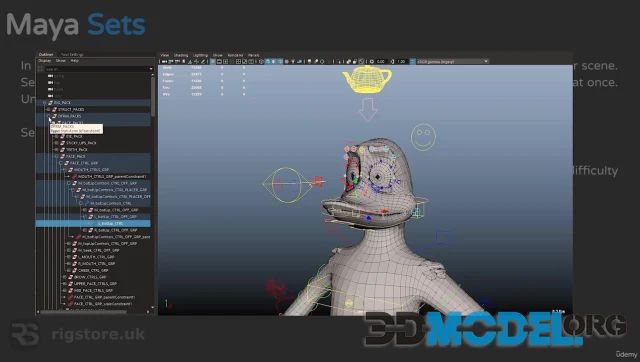
Task: Click the Outliner vertical scrollbar
Action: click(x=153, y=96)
